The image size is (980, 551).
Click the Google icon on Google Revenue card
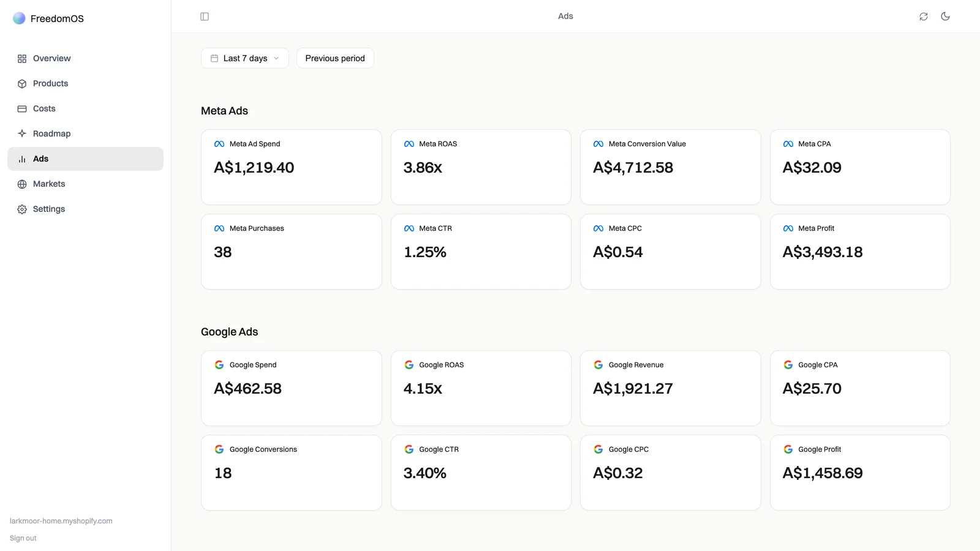pyautogui.click(x=598, y=365)
